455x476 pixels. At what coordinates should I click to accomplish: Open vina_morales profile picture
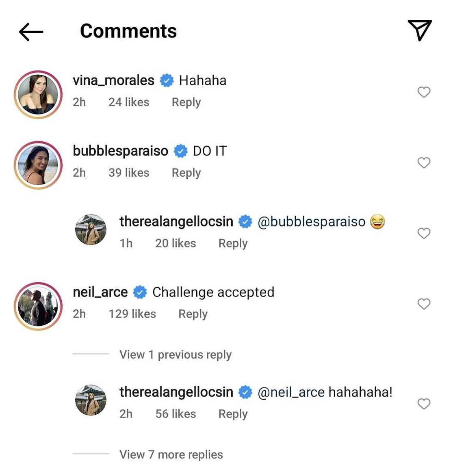38,95
